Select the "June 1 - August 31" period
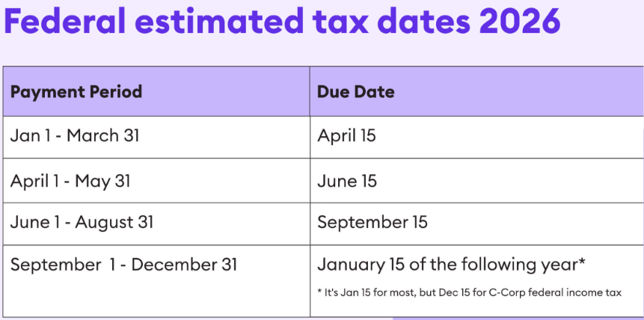The height and width of the screenshot is (320, 644). pos(82,222)
